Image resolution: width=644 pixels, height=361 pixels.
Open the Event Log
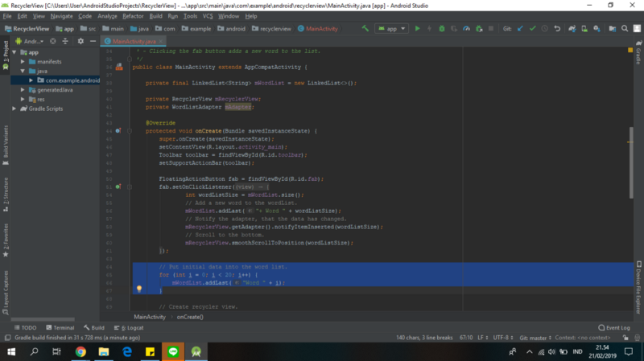[x=614, y=328]
